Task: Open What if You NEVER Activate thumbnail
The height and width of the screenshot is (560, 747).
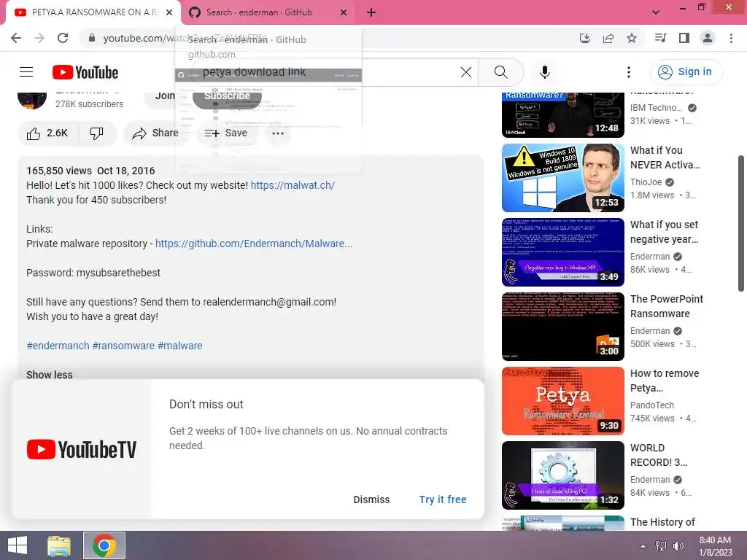Action: (563, 178)
